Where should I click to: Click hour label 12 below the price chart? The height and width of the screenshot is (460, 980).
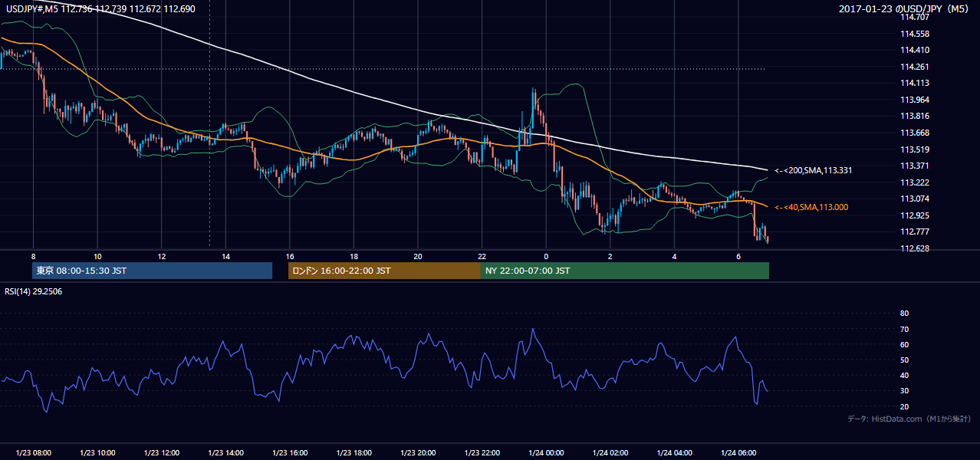pyautogui.click(x=162, y=256)
